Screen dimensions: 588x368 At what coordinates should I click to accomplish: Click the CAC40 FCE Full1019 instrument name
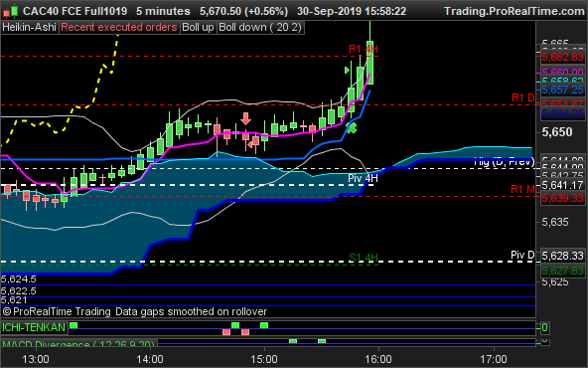pyautogui.click(x=75, y=11)
